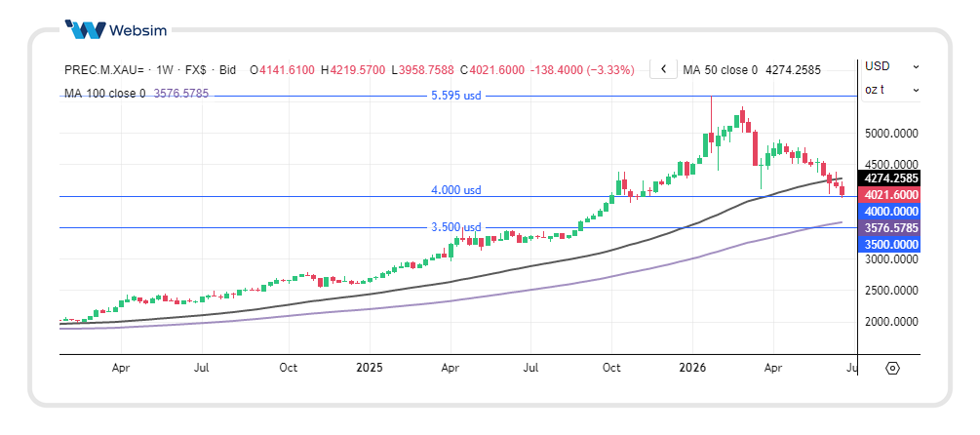Image resolution: width=980 pixels, height=435 pixels.
Task: Open chart settings gear icon
Action: [x=892, y=368]
